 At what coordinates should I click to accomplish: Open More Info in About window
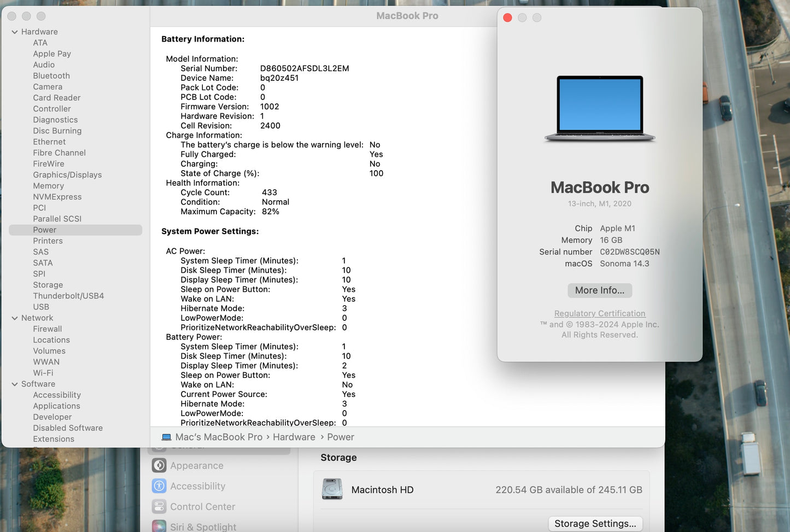(x=600, y=290)
